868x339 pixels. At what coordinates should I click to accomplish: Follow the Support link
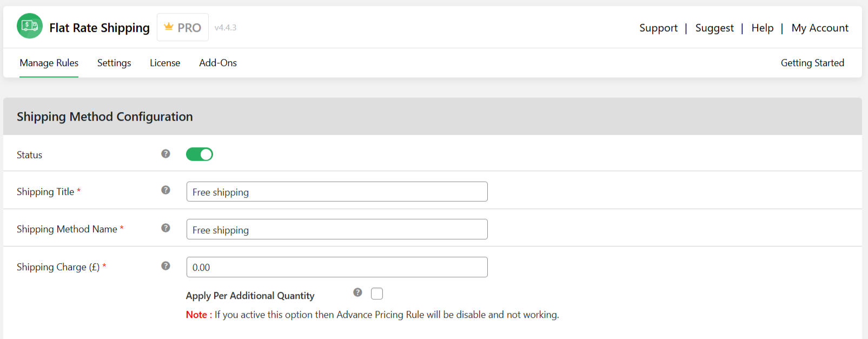658,28
